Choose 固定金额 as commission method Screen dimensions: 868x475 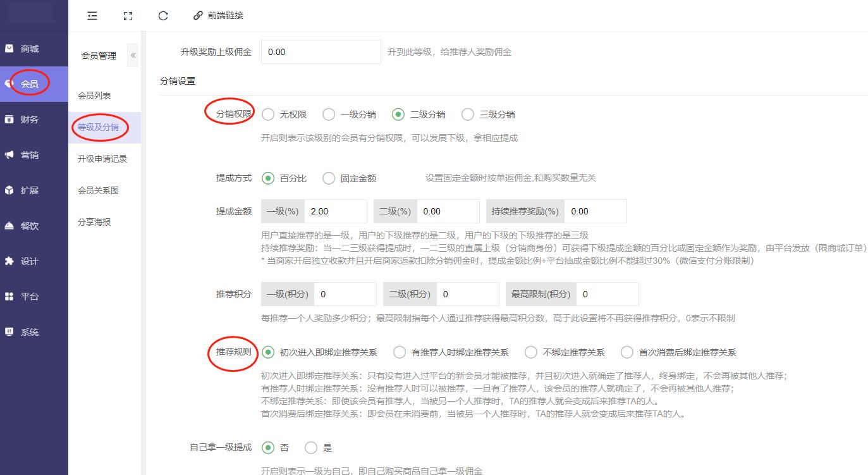point(329,178)
